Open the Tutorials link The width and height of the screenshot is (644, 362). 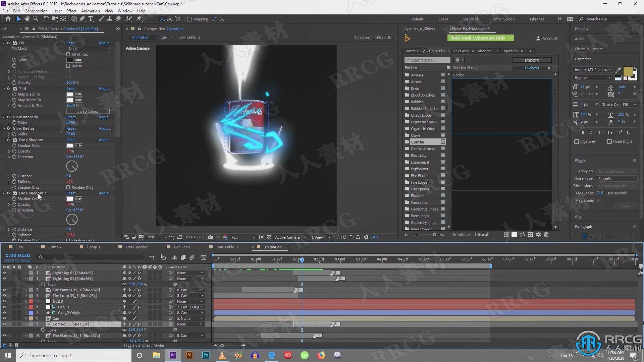[x=482, y=235]
